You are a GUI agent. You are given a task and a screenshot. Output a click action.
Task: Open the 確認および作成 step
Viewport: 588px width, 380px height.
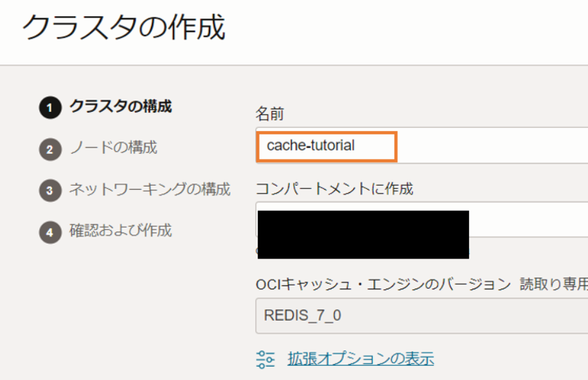coord(120,230)
